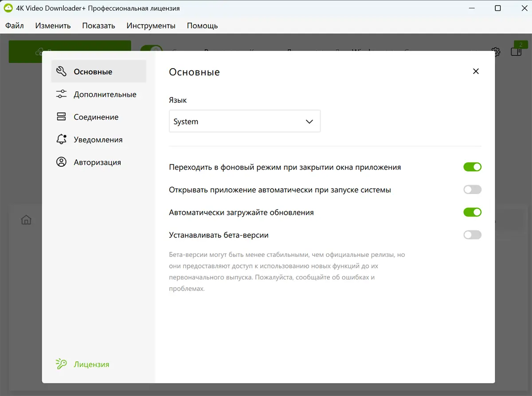Click the gear settings icon in toolbar

coord(496,52)
